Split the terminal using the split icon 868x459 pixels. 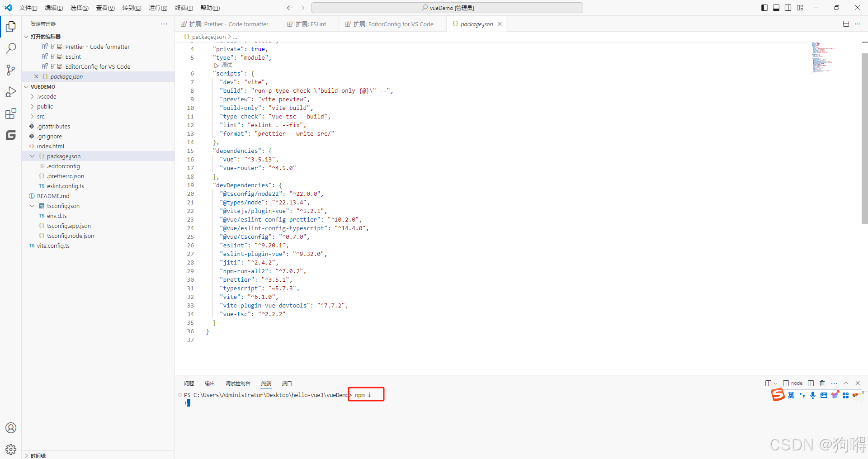(x=811, y=383)
